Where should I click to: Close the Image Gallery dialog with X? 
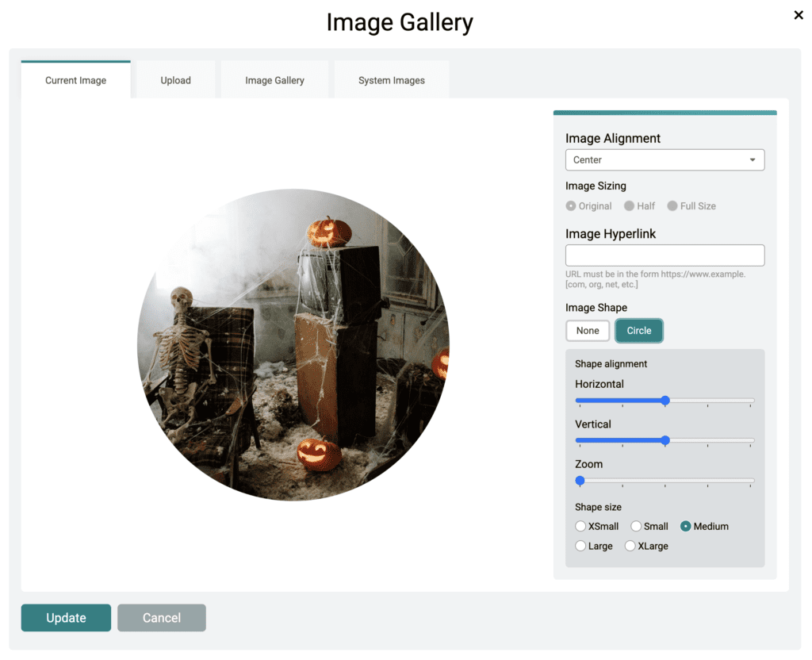[798, 15]
